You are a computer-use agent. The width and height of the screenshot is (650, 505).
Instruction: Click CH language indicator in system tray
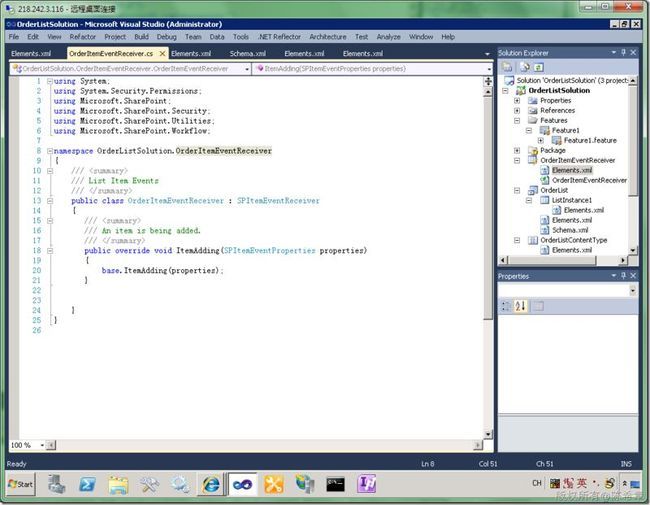537,483
